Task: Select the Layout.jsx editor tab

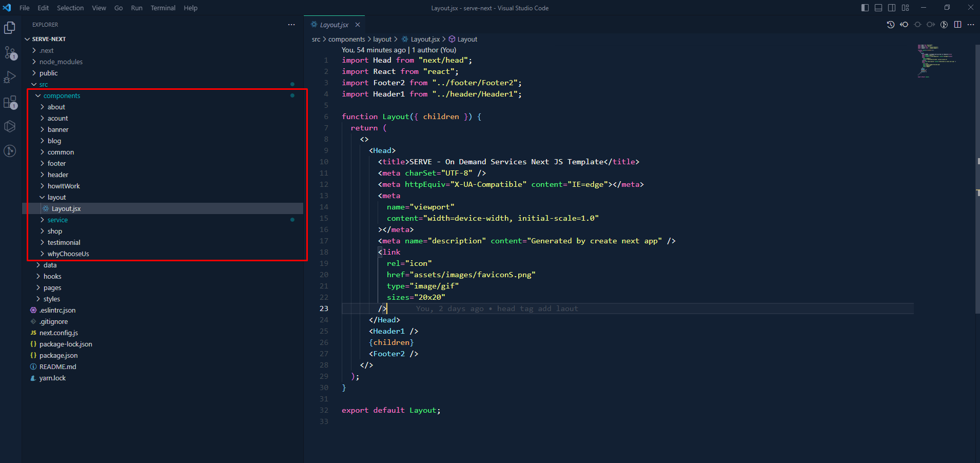Action: (334, 25)
